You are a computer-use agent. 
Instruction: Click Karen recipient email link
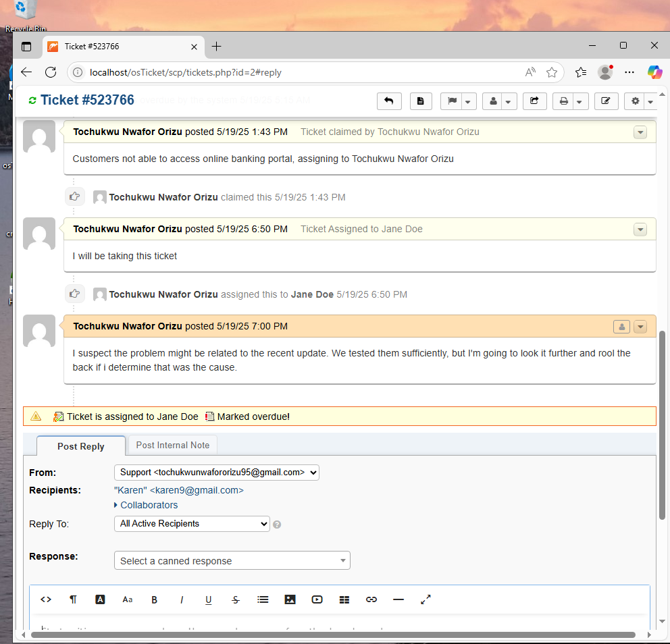pyautogui.click(x=178, y=490)
